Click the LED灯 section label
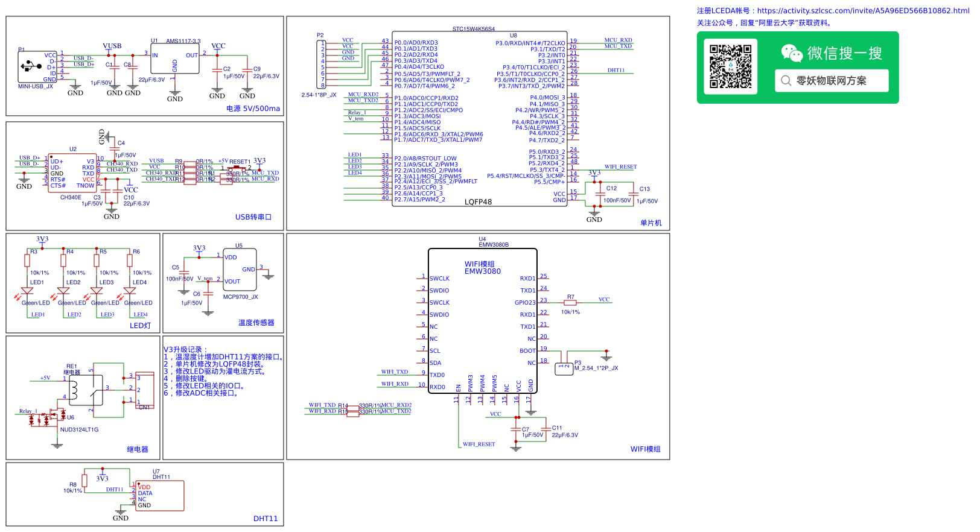The image size is (980, 532). click(x=140, y=326)
